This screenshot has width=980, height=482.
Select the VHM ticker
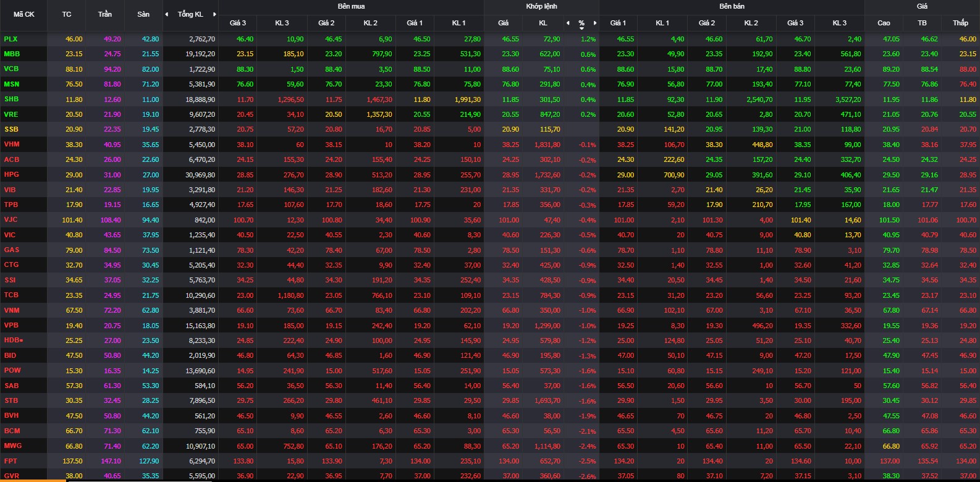pos(12,144)
